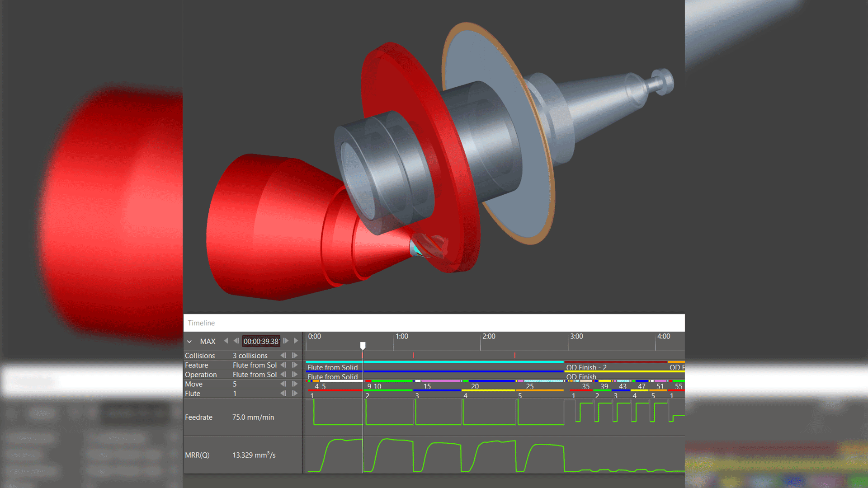This screenshot has width=868, height=488.
Task: Click 0:00 on the time ruler
Action: point(315,337)
